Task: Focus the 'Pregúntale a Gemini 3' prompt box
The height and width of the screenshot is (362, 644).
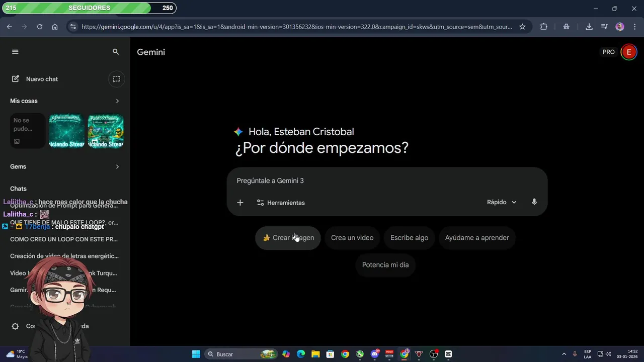Action: 386,181
